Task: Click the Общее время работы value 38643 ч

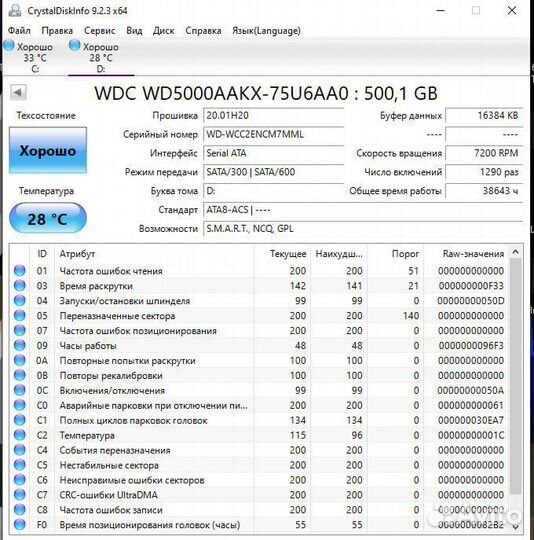Action: [484, 191]
